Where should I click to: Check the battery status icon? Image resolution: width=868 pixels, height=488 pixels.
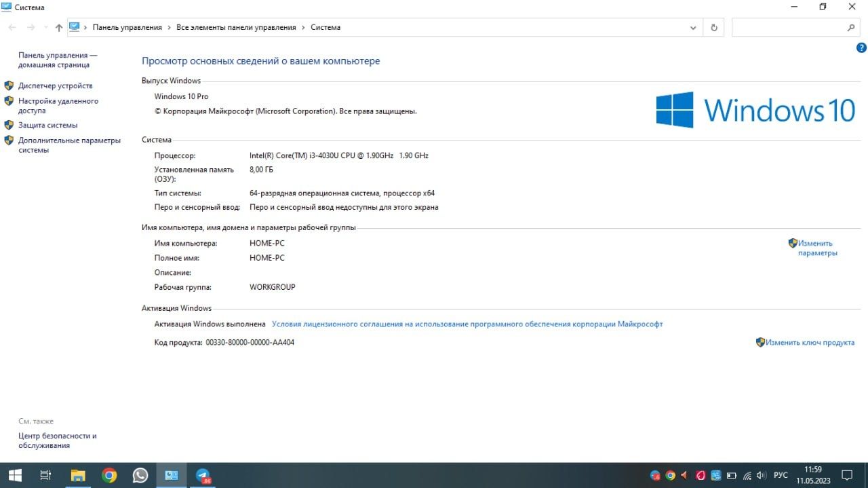point(732,475)
